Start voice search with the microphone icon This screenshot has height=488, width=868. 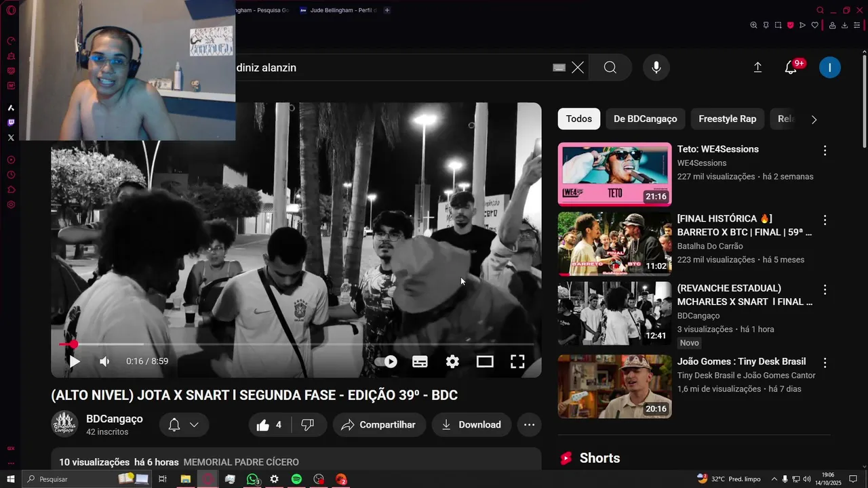point(656,67)
